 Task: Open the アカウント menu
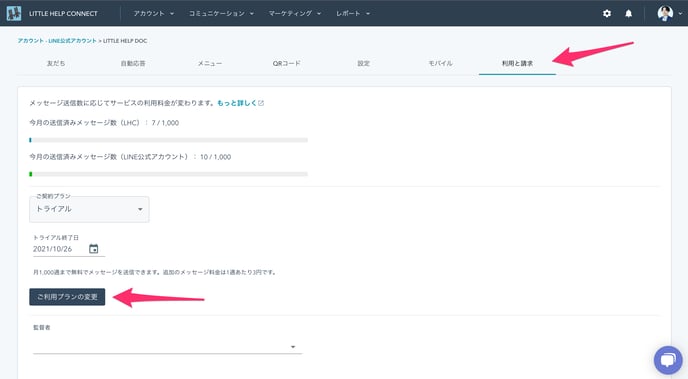click(x=154, y=13)
